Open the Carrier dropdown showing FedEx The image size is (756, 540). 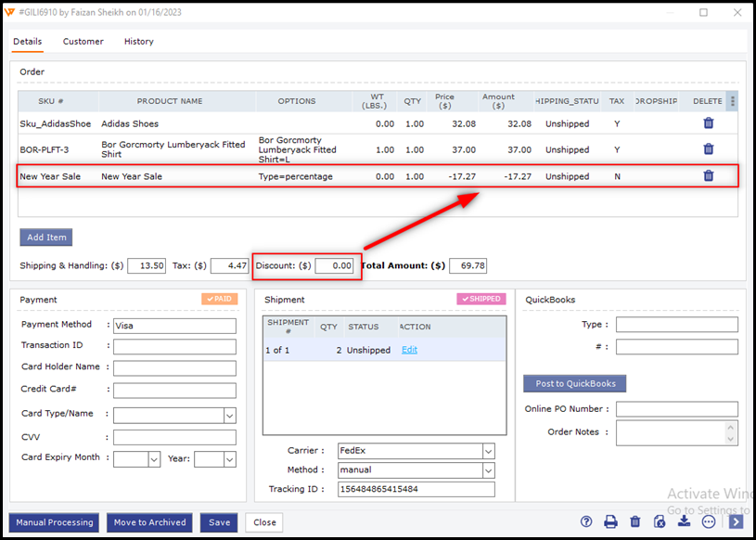point(488,451)
